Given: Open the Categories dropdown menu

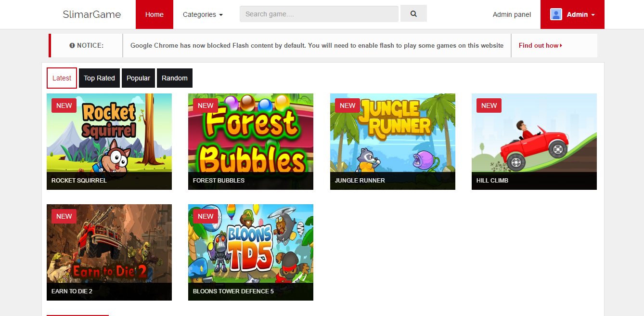Looking at the screenshot, I should [203, 14].
